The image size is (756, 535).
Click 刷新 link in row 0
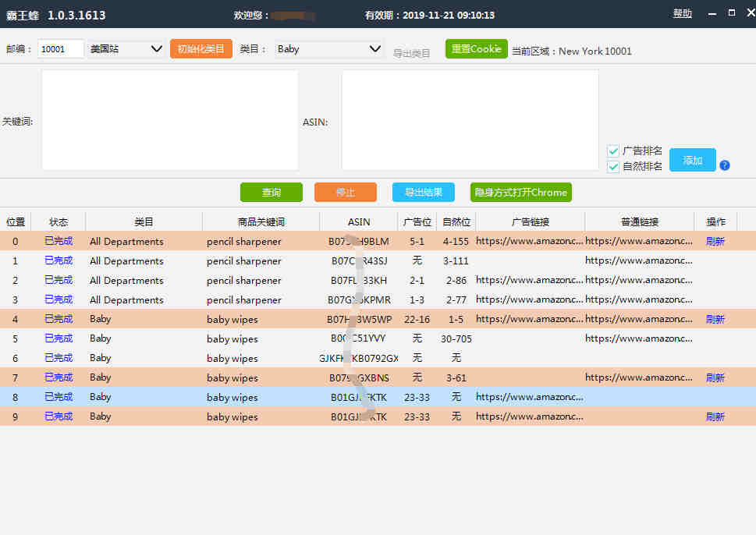[715, 241]
